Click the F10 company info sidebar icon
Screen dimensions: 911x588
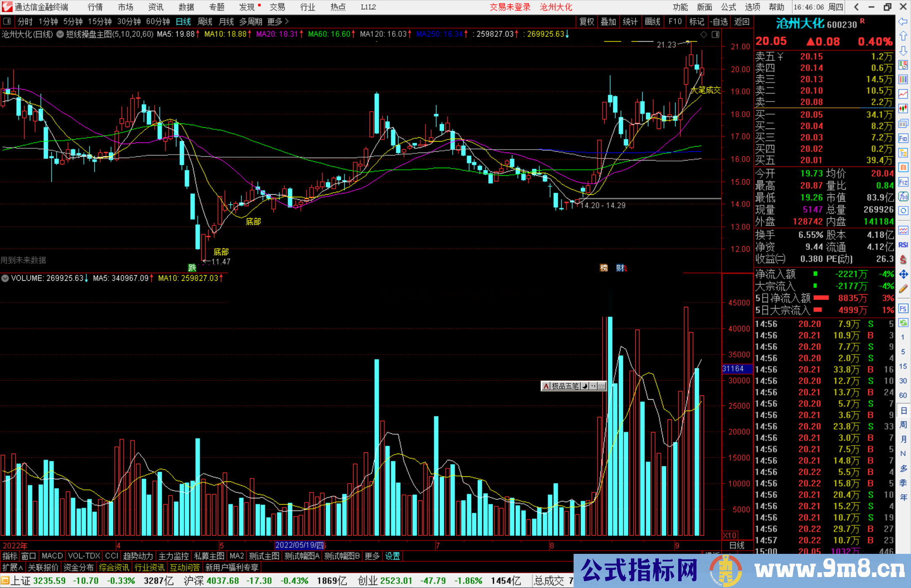coord(903,138)
